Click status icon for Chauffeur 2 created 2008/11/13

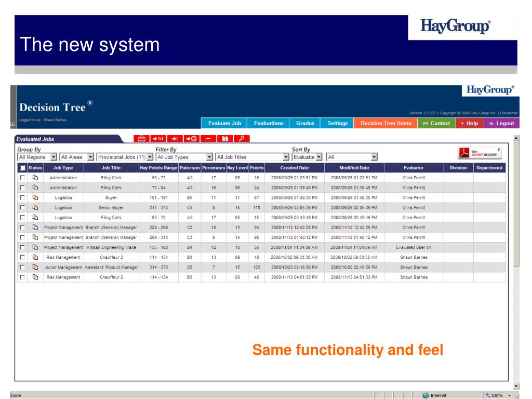[x=35, y=277]
